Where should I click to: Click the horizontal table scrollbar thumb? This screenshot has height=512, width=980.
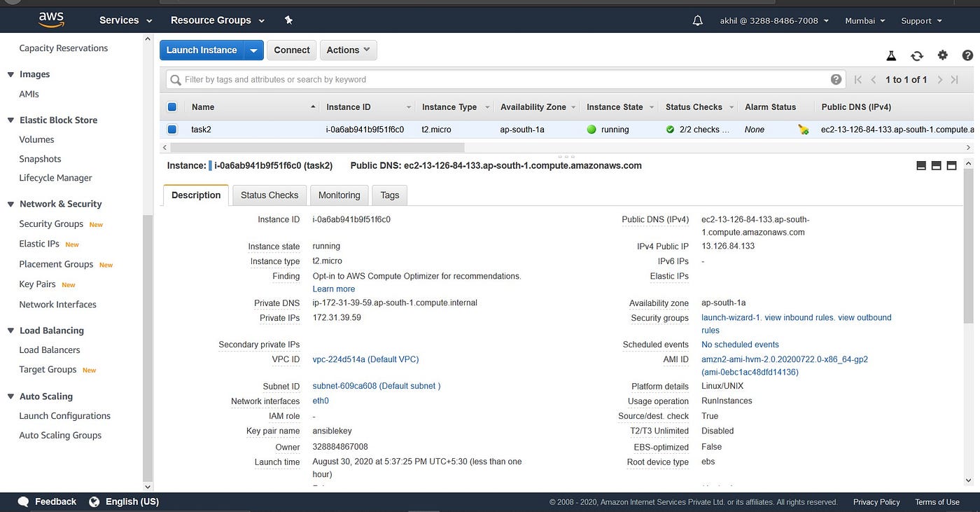pyautogui.click(x=317, y=147)
